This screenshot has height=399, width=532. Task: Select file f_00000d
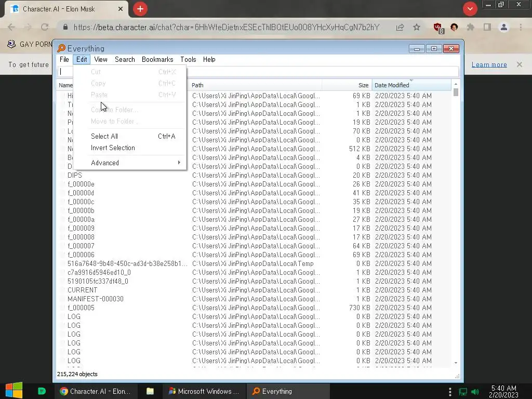click(81, 193)
